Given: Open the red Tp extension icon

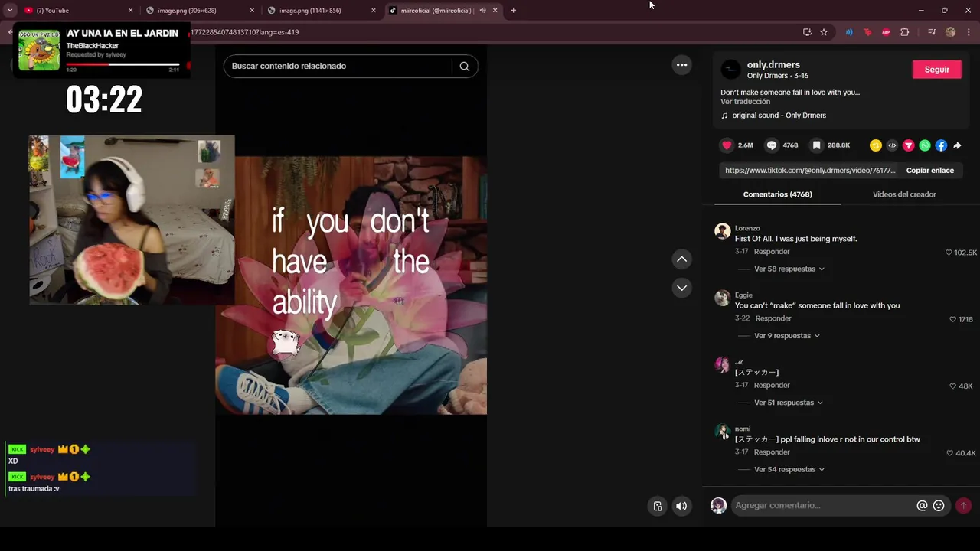Looking at the screenshot, I should (867, 32).
